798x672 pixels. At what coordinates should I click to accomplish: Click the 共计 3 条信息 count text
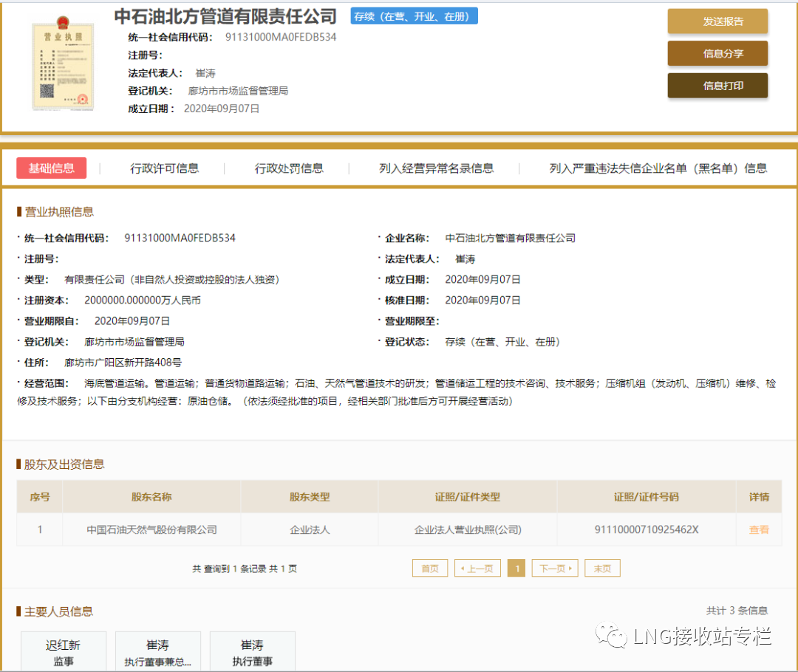pyautogui.click(x=737, y=611)
